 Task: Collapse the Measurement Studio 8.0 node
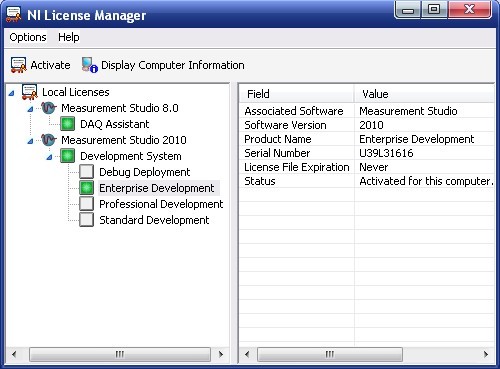(30, 109)
